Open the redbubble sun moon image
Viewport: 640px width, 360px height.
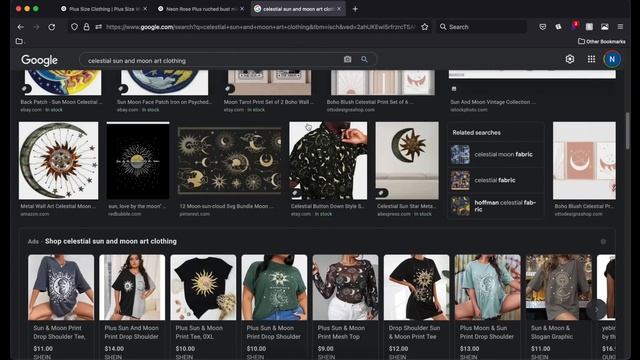138,160
